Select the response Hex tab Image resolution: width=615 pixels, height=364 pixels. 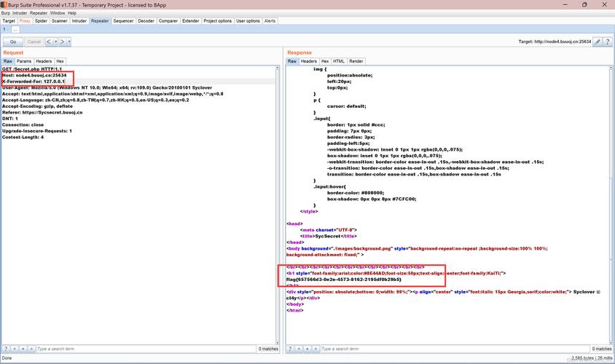(325, 61)
